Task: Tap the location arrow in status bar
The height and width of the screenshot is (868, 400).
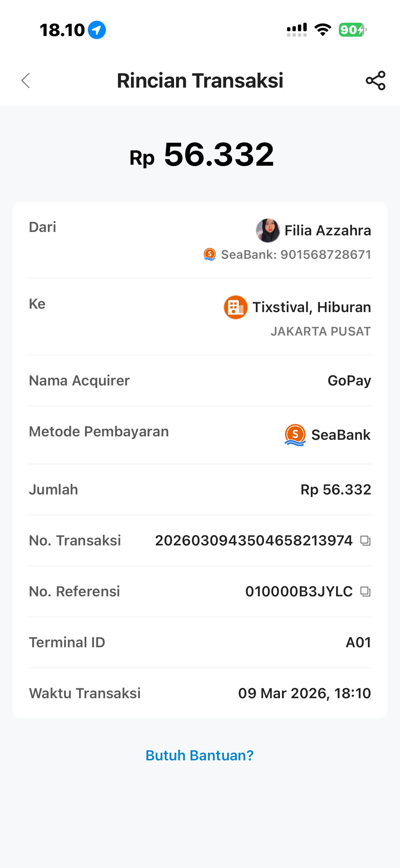Action: click(x=97, y=30)
